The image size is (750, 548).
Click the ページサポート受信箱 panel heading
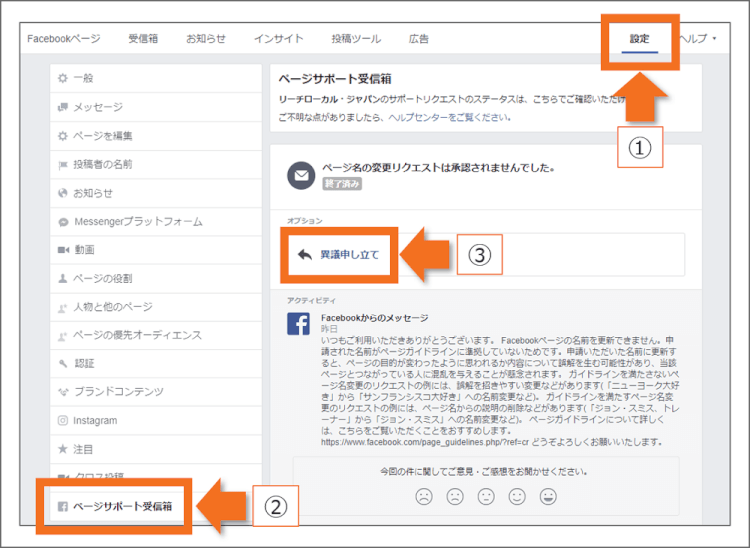(335, 79)
